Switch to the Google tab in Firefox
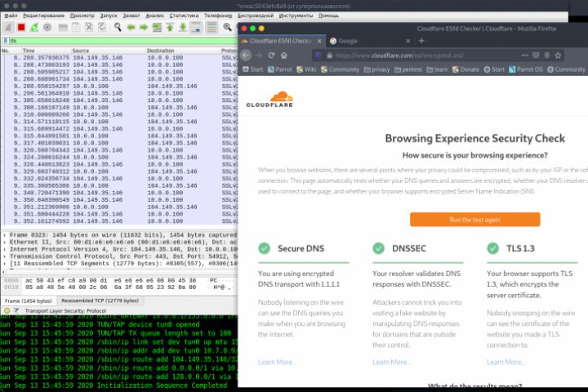588x392 pixels. [348, 41]
